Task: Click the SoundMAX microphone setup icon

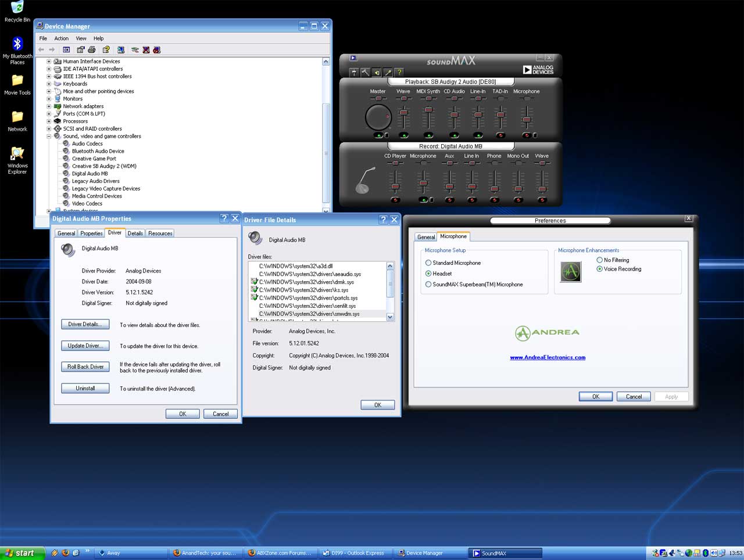Action: pos(388,72)
